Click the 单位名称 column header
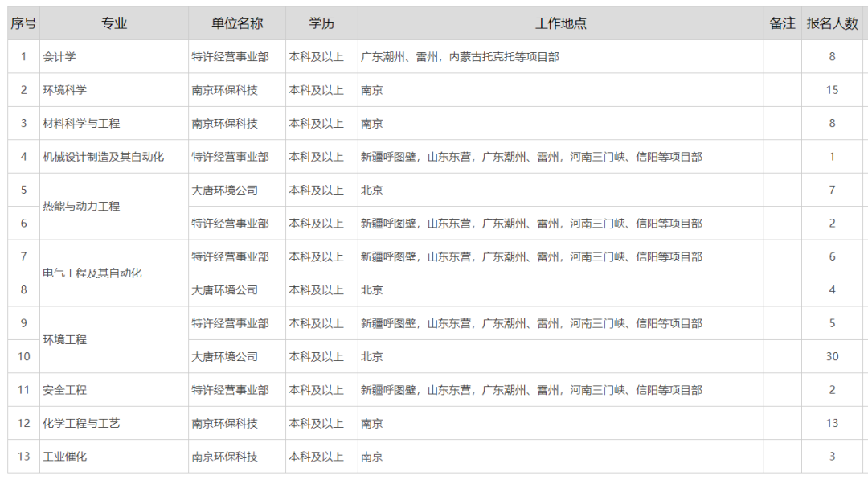 (237, 23)
